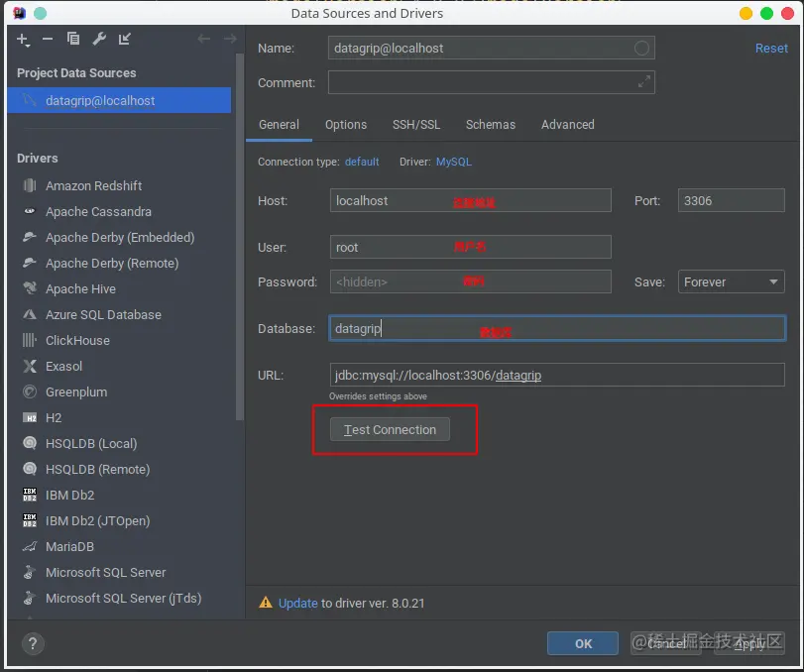This screenshot has height=672, width=804.
Task: Click Cancel button
Action: [x=666, y=644]
